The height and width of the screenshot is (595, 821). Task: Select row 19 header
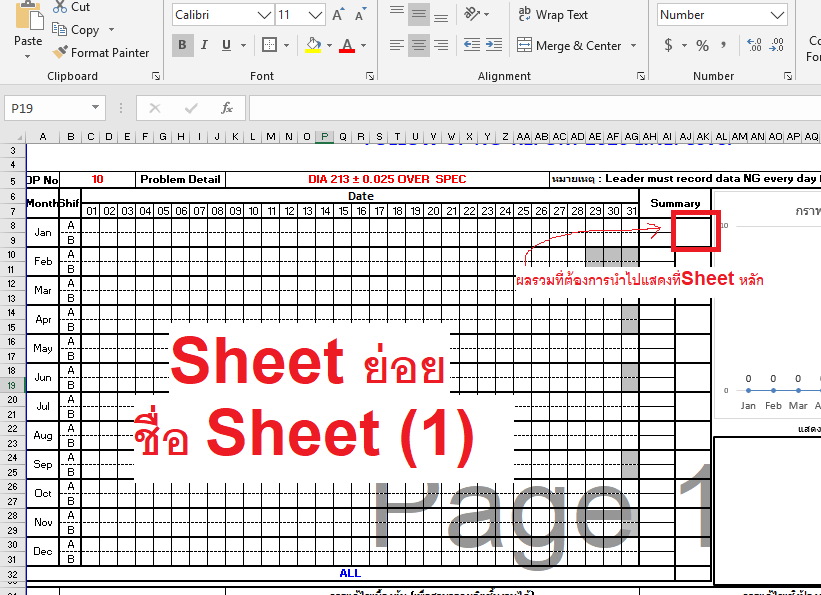13,385
